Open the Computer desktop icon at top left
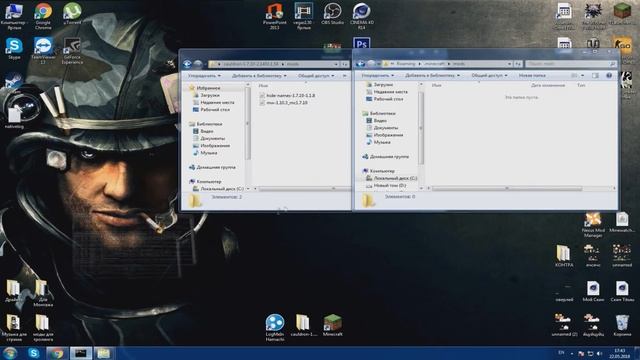Screen dimensions: 640x360 click(x=14, y=16)
